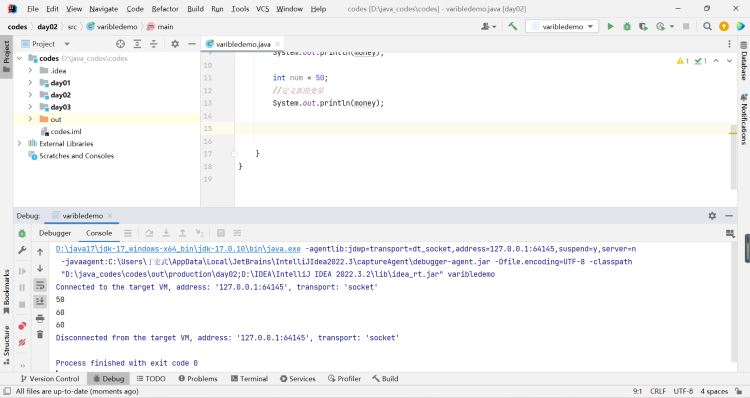
Task: Hide the Project tool window
Action: [x=192, y=44]
